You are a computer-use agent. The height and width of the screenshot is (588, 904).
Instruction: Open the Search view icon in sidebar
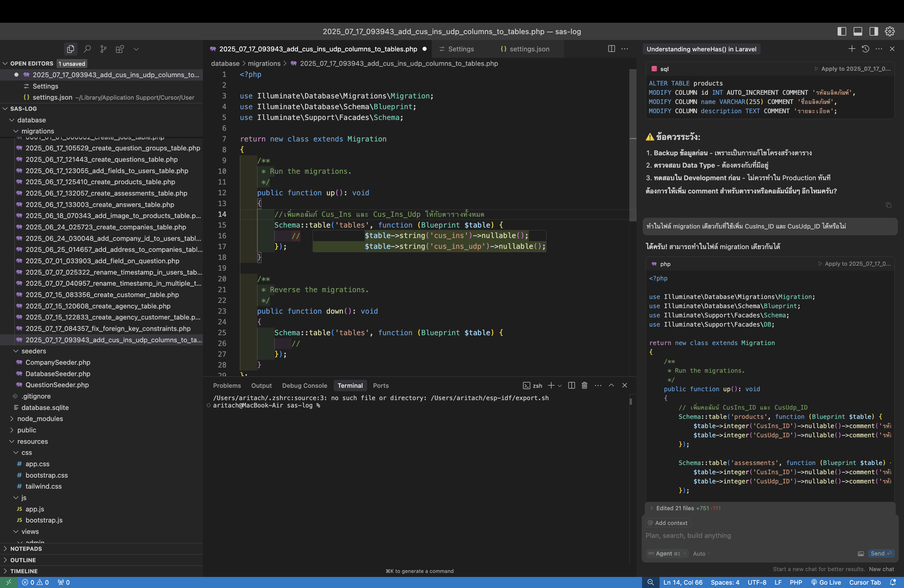(87, 49)
